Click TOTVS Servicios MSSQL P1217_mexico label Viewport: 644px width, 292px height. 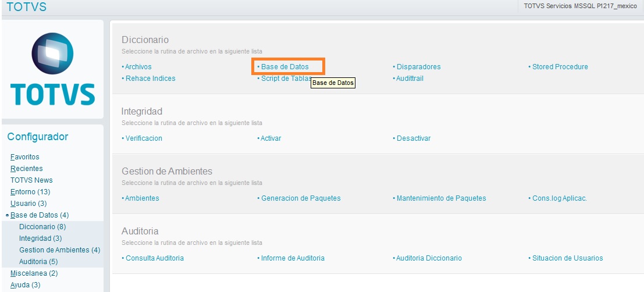[x=581, y=6]
